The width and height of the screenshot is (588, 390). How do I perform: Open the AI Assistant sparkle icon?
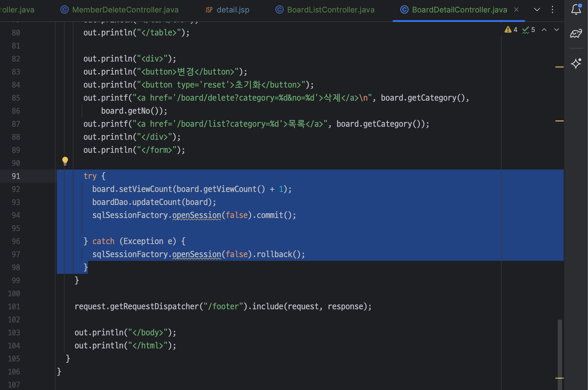[x=576, y=63]
